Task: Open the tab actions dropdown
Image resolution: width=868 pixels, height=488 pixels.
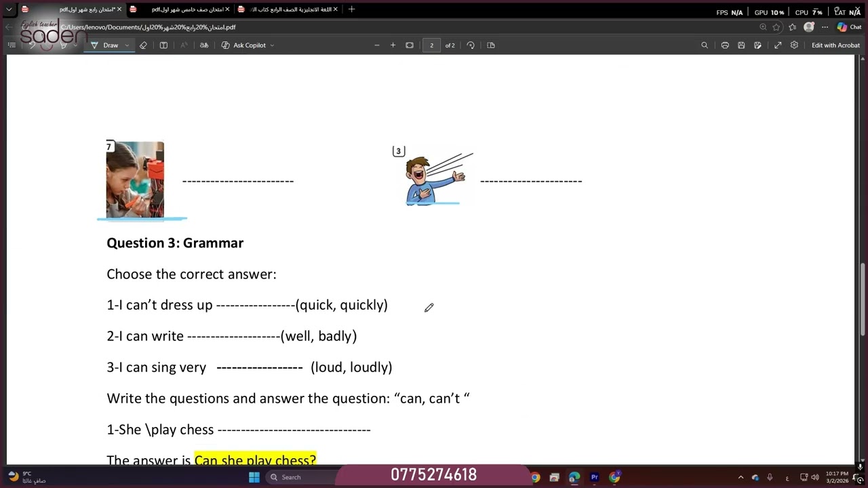Action: point(9,9)
